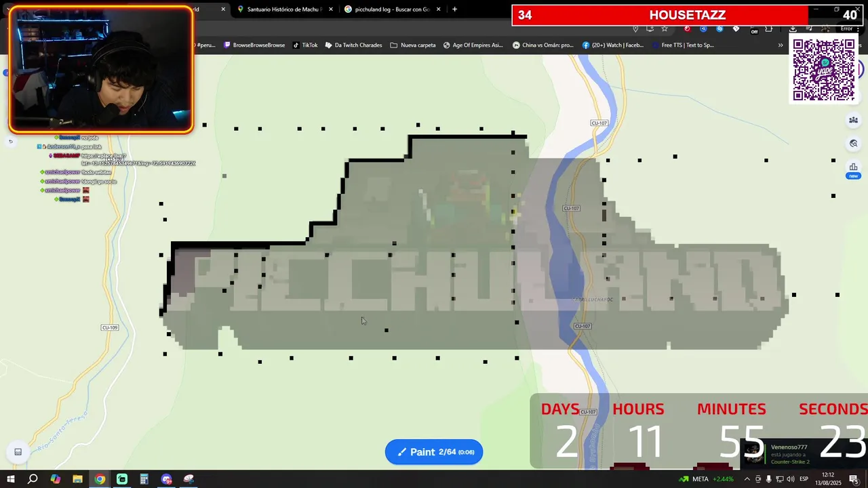Click the location pin icon in address bar

pyautogui.click(x=635, y=28)
